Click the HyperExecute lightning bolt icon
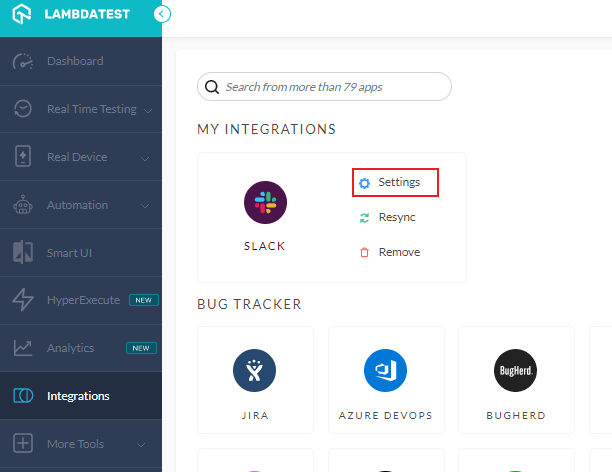Screen dimensions: 612x472 (23, 300)
